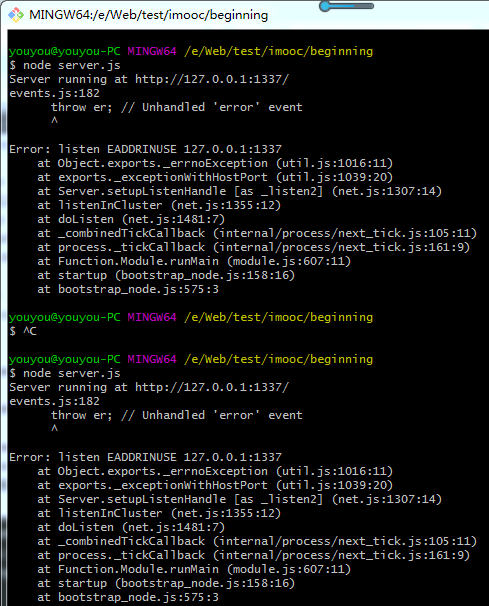Viewport: 489px width, 606px height.
Task: Select the first "node server.js" command
Action: click(x=72, y=65)
